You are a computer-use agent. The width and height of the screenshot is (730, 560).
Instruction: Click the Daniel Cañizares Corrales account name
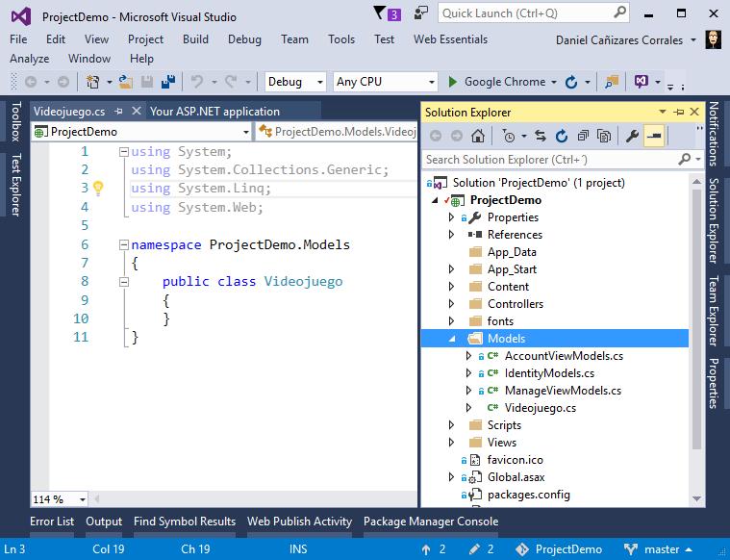coord(619,40)
